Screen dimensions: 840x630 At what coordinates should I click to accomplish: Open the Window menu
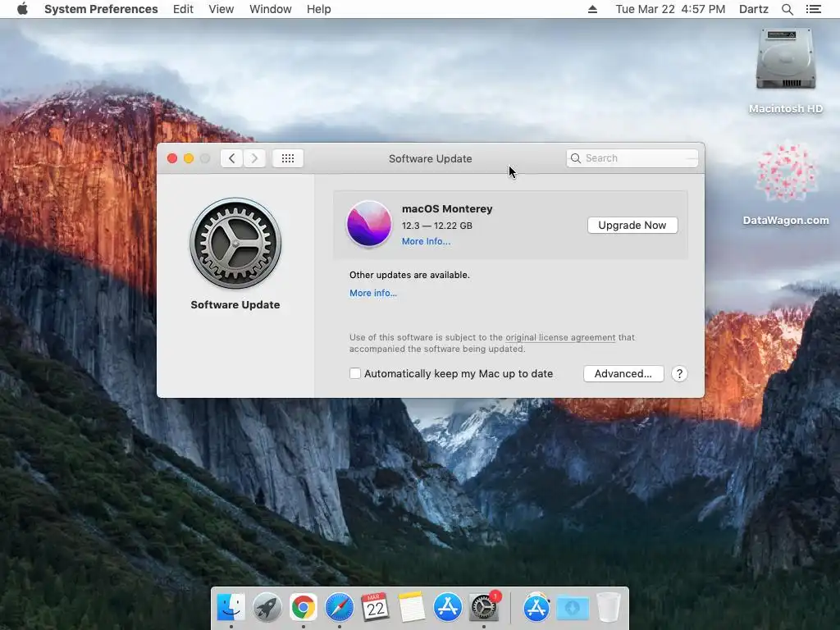[270, 9]
